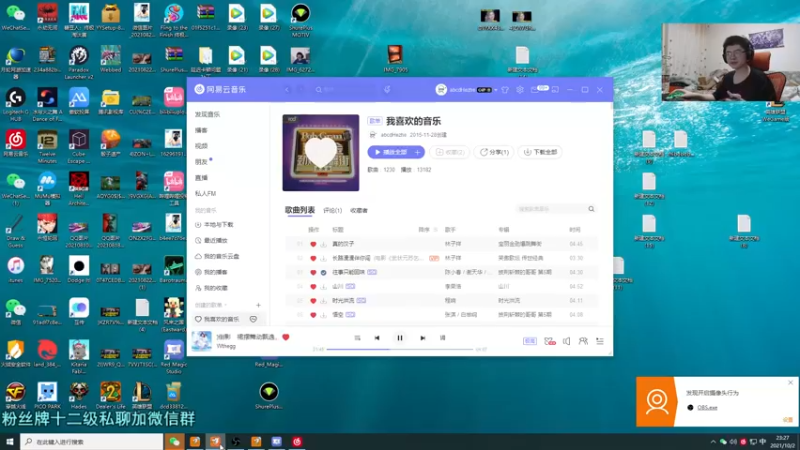Switch to mini player mode icon
Viewport: 800px width, 450px height.
tap(555, 90)
